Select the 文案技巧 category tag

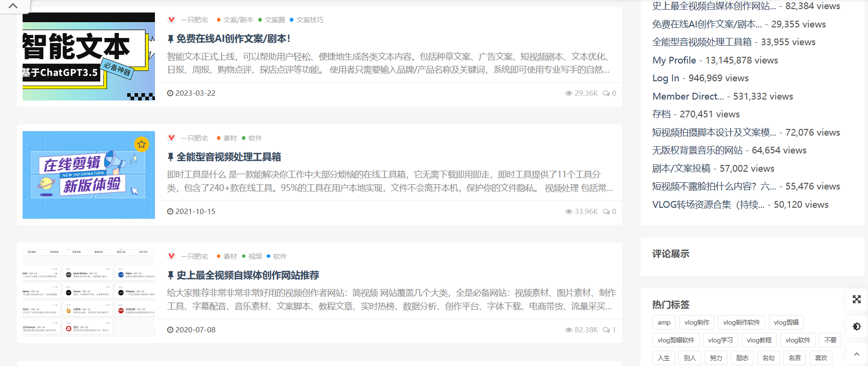[x=309, y=20]
